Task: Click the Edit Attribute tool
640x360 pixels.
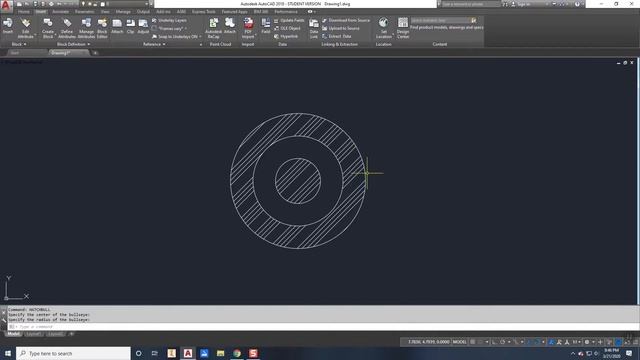Action: coord(25,28)
